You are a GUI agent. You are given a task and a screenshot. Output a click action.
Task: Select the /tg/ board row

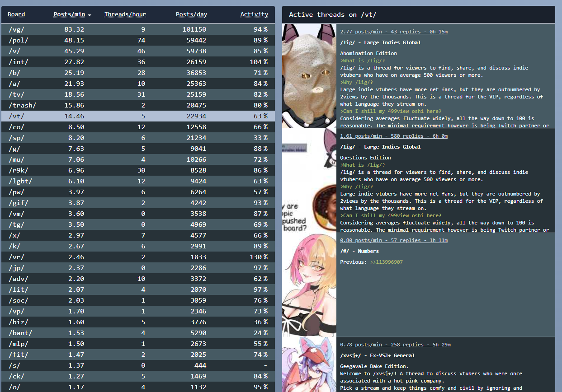138,224
